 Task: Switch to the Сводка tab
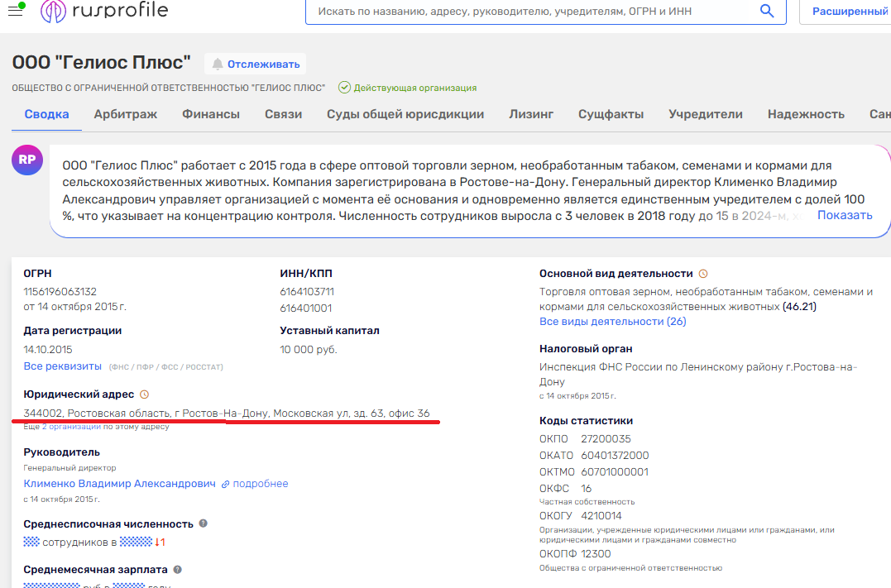pyautogui.click(x=46, y=114)
